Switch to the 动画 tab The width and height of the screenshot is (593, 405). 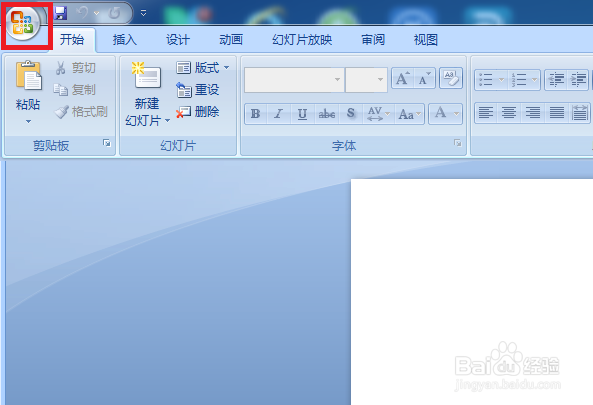point(231,40)
